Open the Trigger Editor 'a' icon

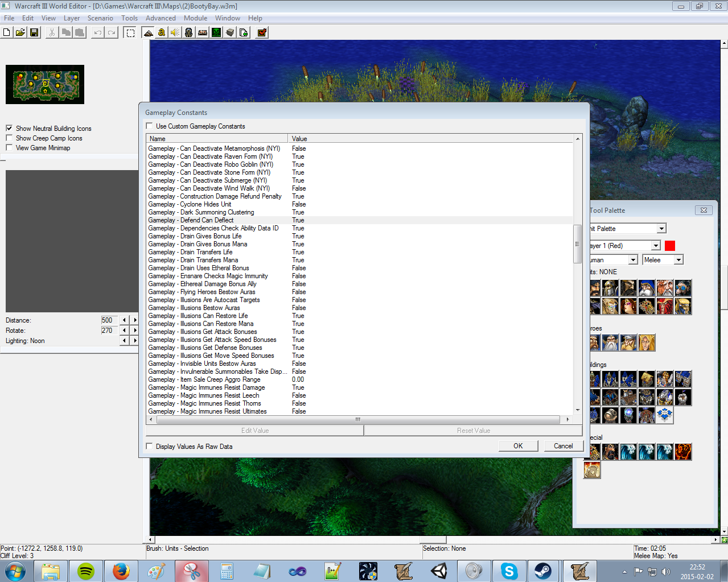(162, 32)
